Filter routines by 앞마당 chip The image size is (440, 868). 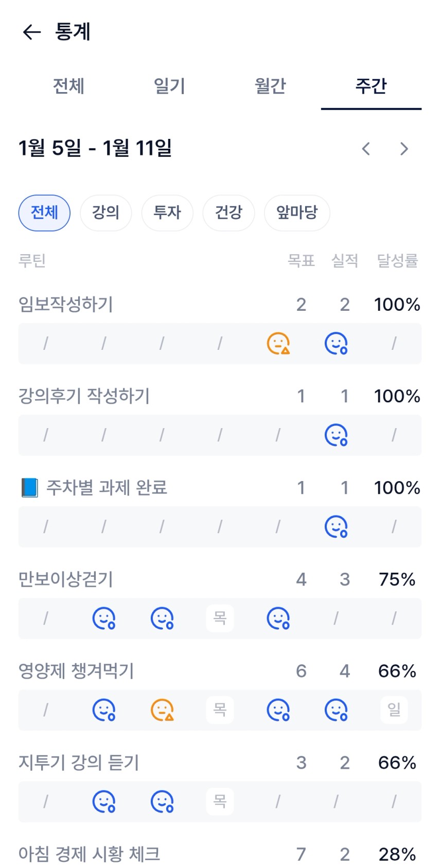297,212
